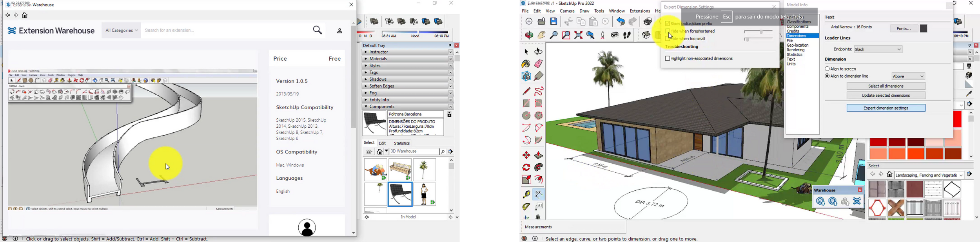980x242 pixels.
Task: Open the Extensions menu
Action: coord(640,11)
